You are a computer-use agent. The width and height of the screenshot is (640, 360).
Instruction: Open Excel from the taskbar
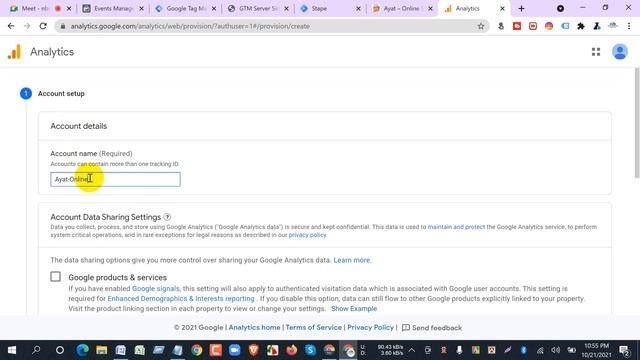point(140,350)
